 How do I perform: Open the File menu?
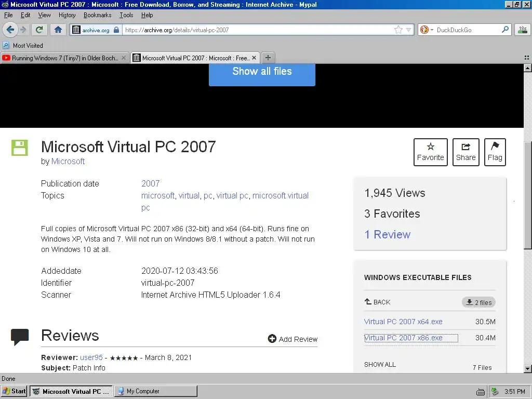[x=8, y=15]
